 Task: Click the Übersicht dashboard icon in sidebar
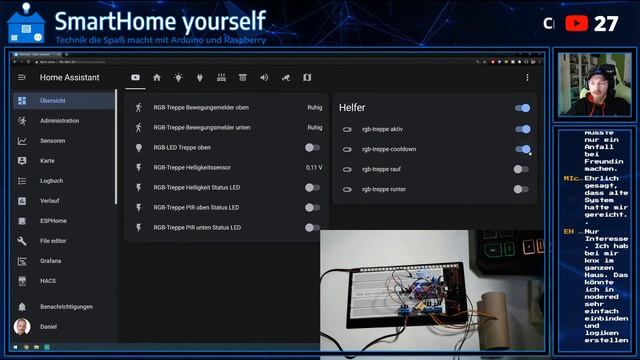(22, 100)
